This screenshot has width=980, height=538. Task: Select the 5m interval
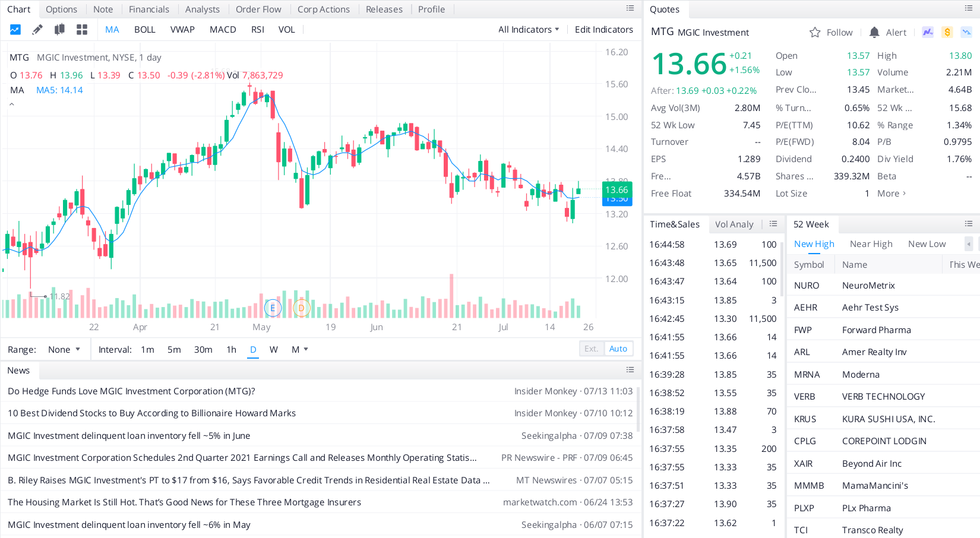[174, 350]
